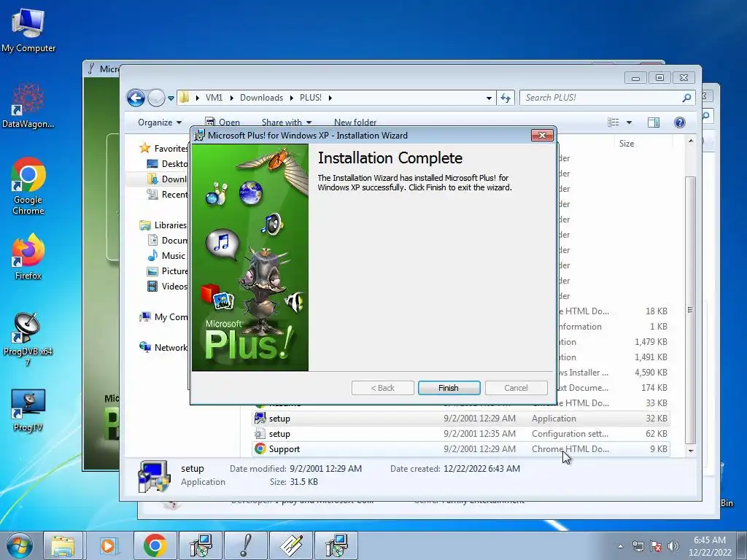Screen dimensions: 747x560
Task: Click the Action Center flag tray icon
Action: (x=656, y=546)
